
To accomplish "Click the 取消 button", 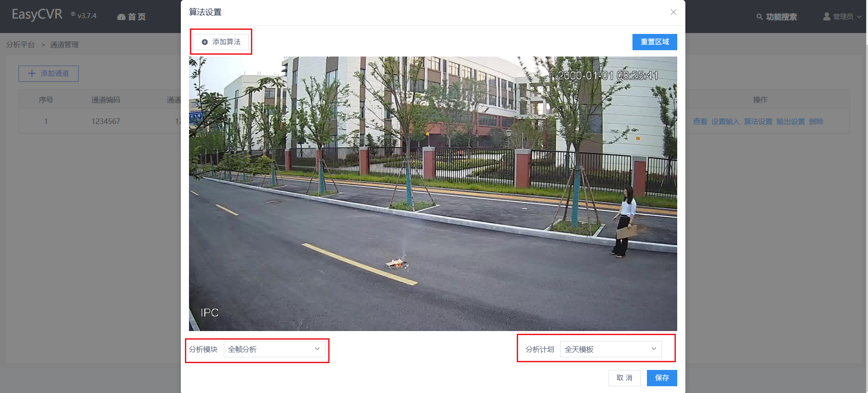I will pos(624,378).
